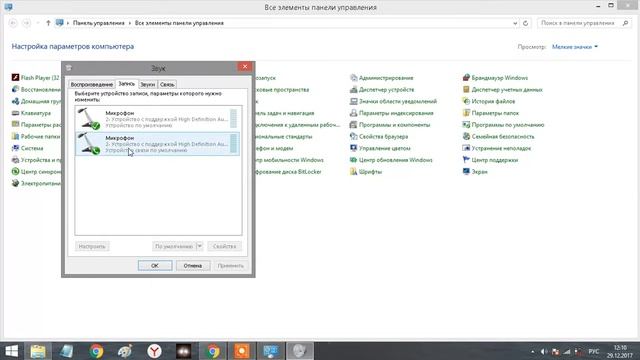Click Свойства браузера icon
Screen dimensions: 640x360
tap(353, 136)
